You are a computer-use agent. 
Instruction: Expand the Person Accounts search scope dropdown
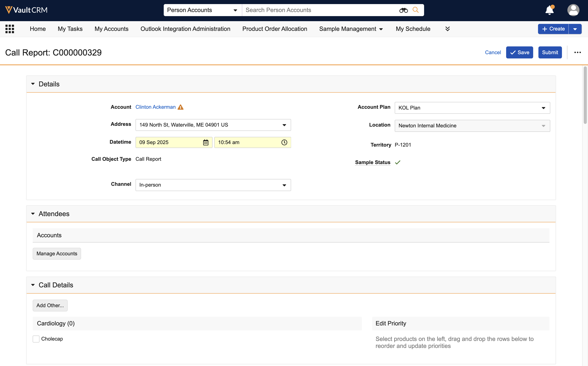(202, 10)
